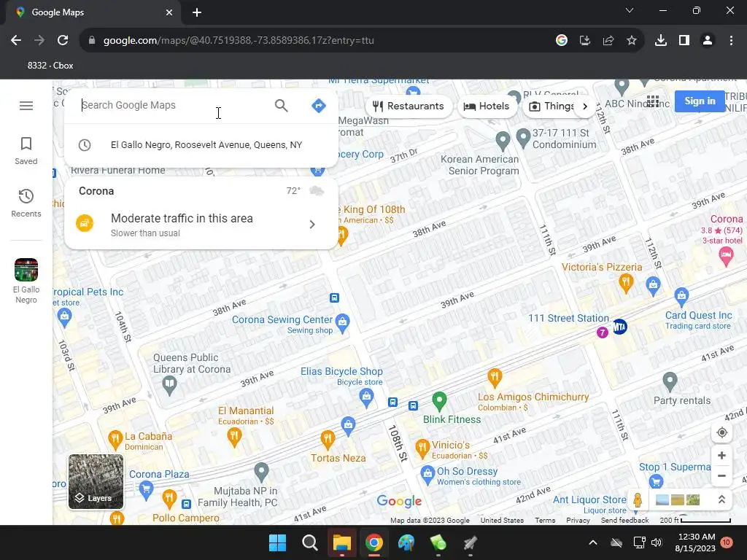Select Elias Bicycle Shop pin
The height and width of the screenshot is (560, 747).
pyautogui.click(x=366, y=397)
